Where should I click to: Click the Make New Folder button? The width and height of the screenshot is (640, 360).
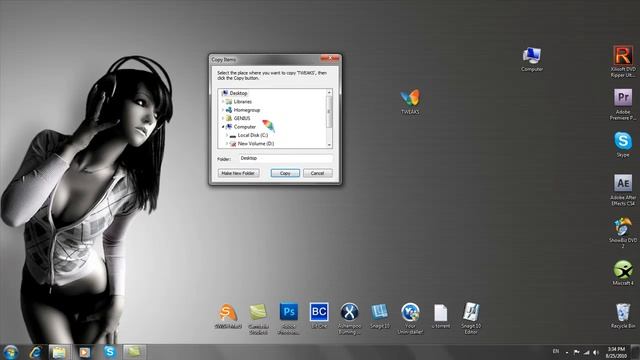pos(238,173)
